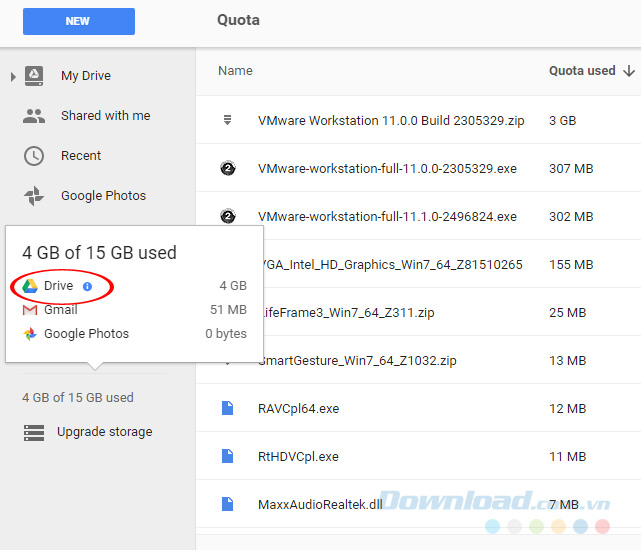Click the 25 MB quota value
Screen dimensions: 641x550
coord(567,313)
